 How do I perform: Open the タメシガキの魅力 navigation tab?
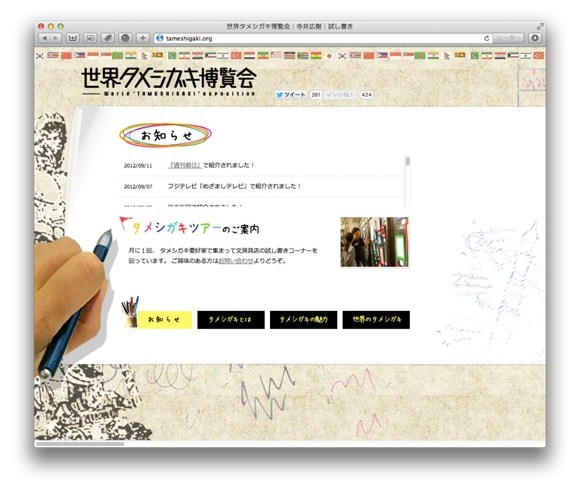(x=303, y=320)
